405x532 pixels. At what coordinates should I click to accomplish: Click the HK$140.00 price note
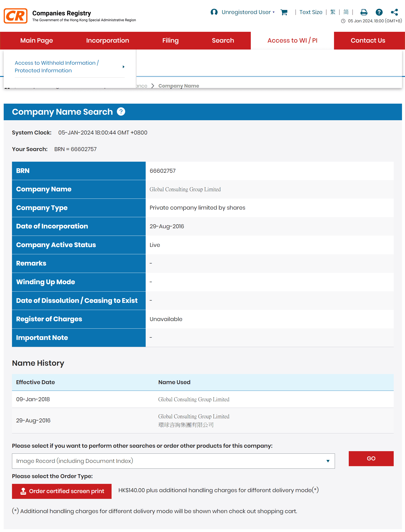(219, 490)
